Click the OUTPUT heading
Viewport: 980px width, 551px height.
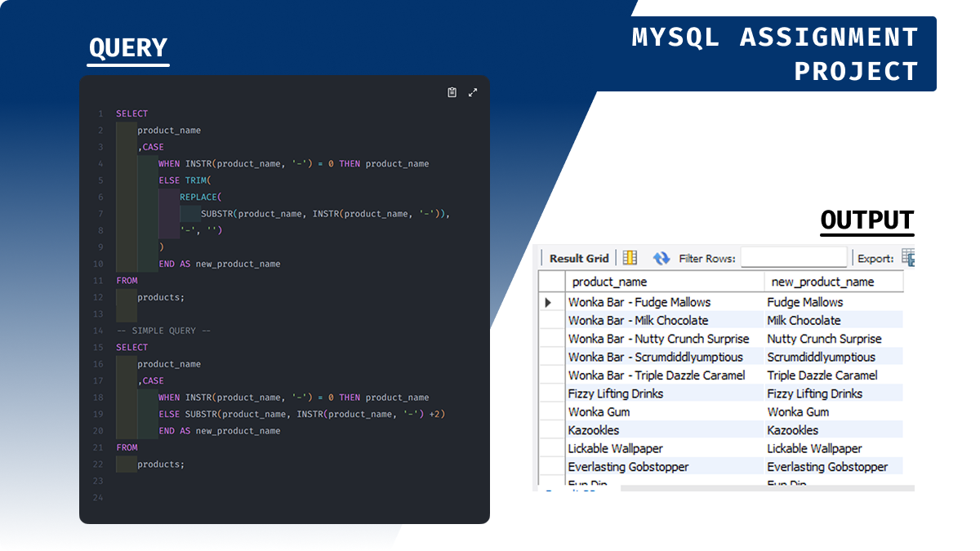867,220
